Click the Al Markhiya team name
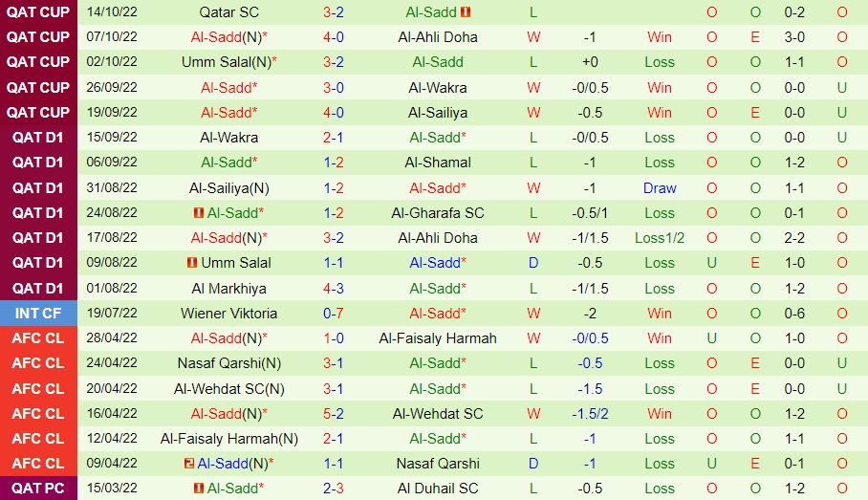The height and width of the screenshot is (500, 868). point(228,288)
